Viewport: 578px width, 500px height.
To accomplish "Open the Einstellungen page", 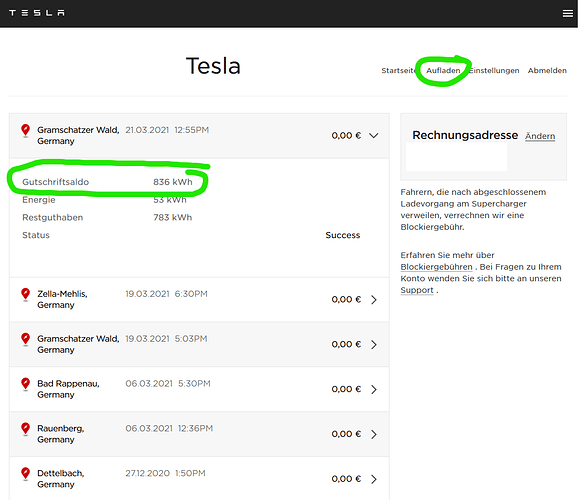I will click(494, 70).
